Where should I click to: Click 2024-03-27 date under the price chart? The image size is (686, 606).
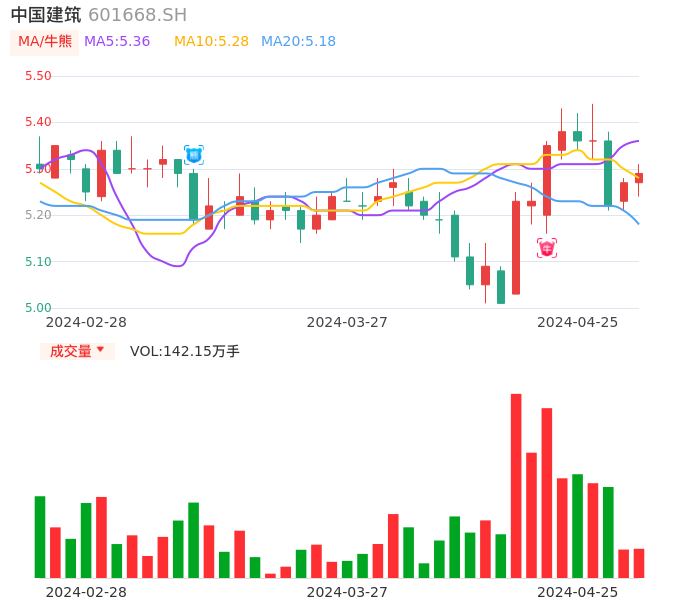[x=347, y=322]
